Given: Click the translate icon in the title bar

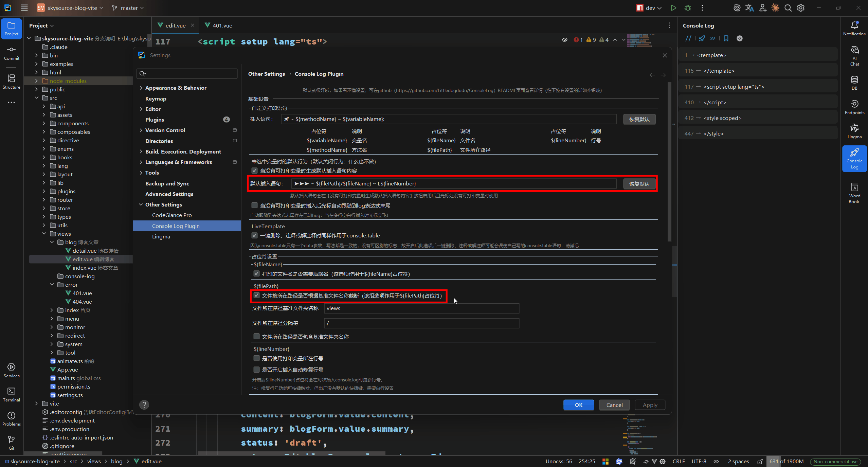Looking at the screenshot, I should tap(749, 8).
